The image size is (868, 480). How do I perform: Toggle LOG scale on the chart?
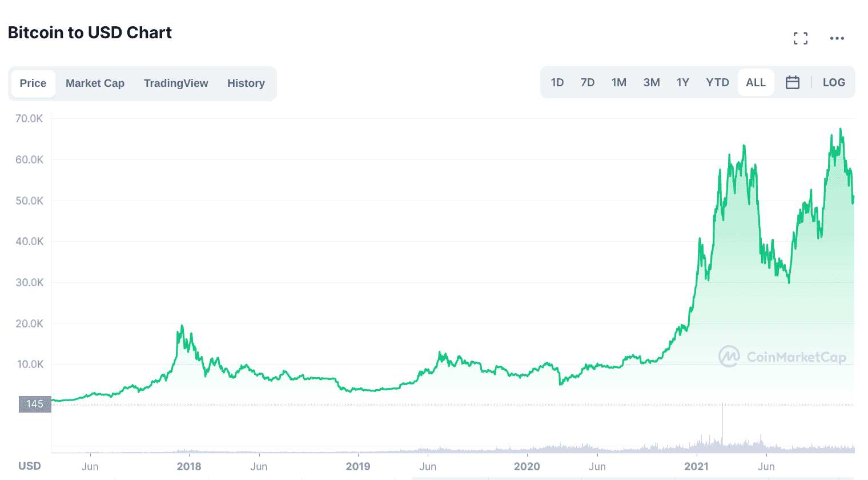(834, 82)
